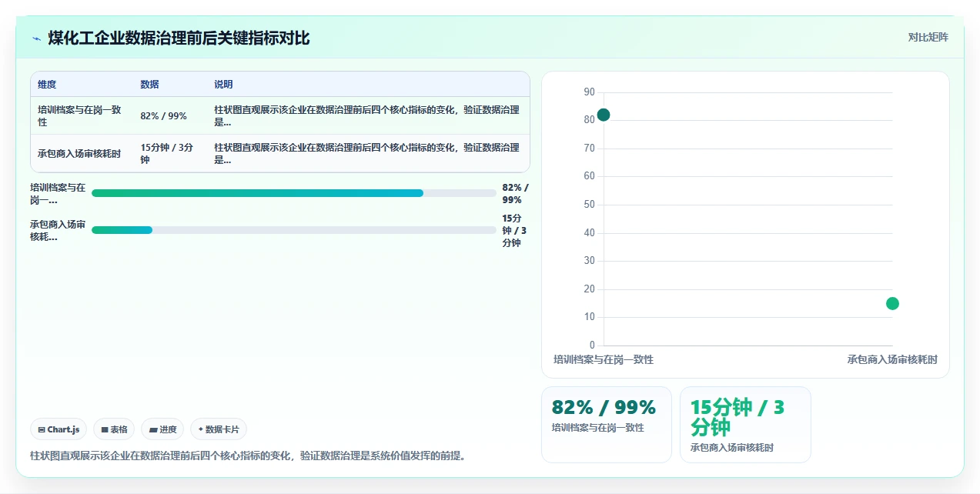The height and width of the screenshot is (494, 980).
Task: Click the 承包商入场审核耗时 table cell
Action: tap(81, 154)
